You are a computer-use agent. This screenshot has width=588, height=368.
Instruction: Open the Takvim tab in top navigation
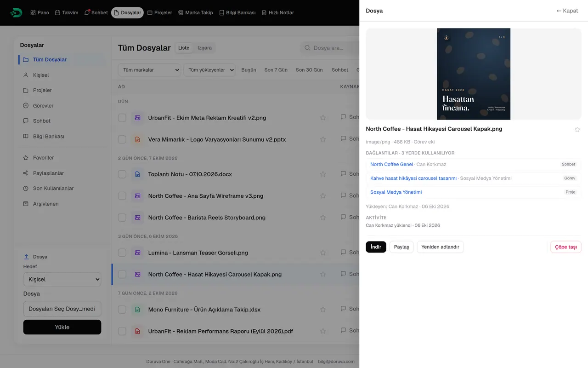(x=67, y=13)
